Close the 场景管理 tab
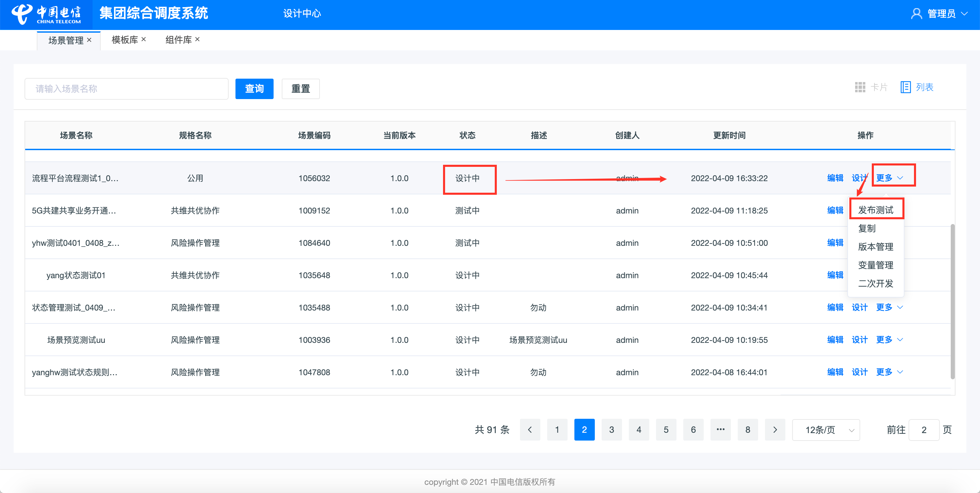Viewport: 980px width, 493px height. click(x=89, y=39)
